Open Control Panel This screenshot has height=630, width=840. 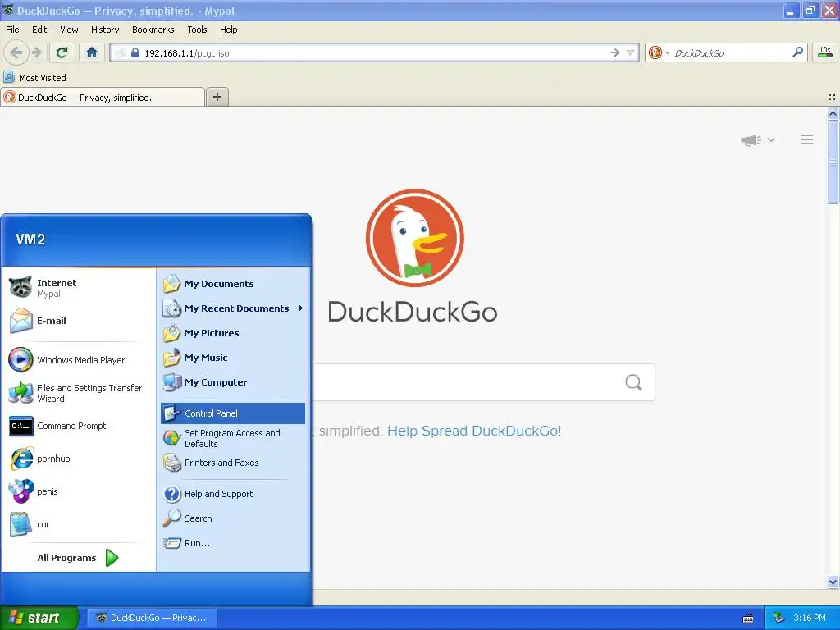pos(233,413)
